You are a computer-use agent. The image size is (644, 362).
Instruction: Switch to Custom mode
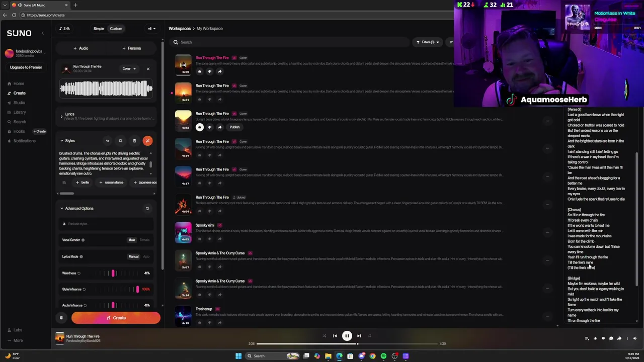116,29
